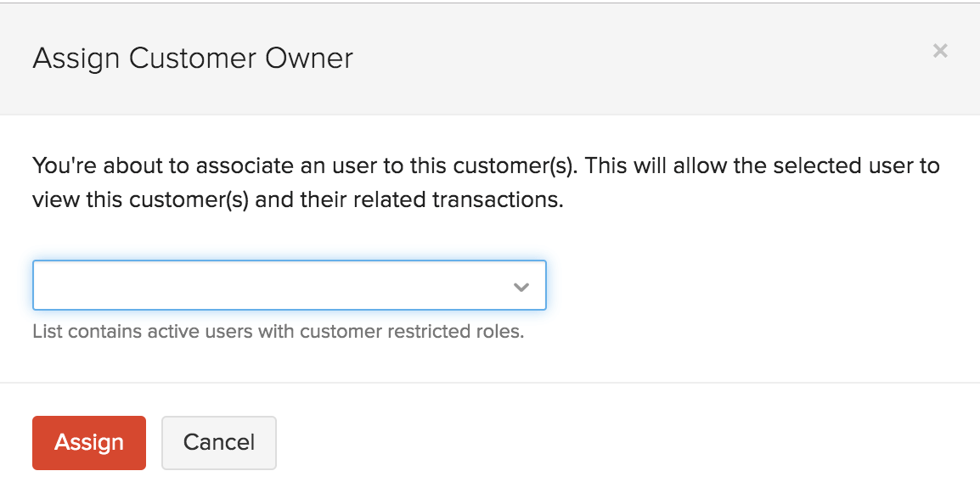Click the association explanation paragraph
Image resolution: width=980 pixels, height=499 pixels.
pyautogui.click(x=484, y=182)
